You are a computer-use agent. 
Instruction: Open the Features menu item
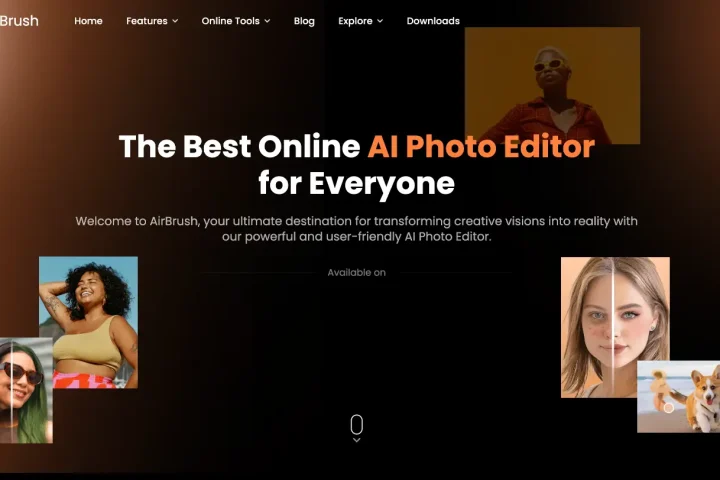pos(146,21)
